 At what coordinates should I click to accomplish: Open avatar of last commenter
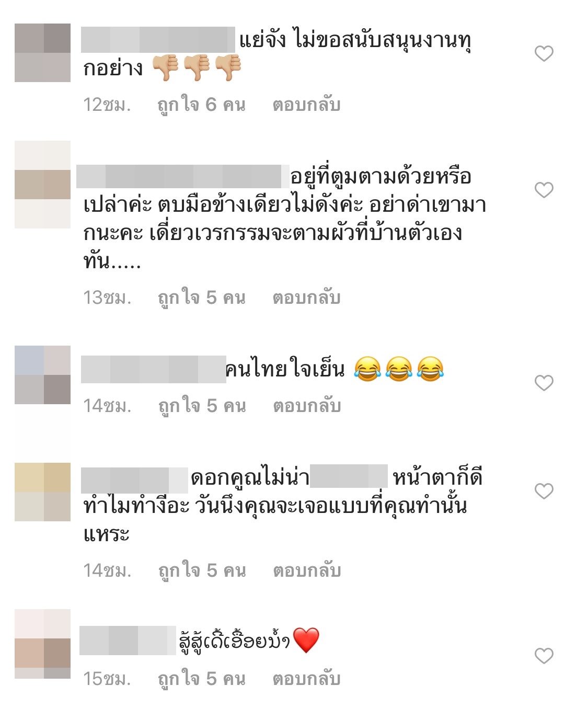coord(42,644)
